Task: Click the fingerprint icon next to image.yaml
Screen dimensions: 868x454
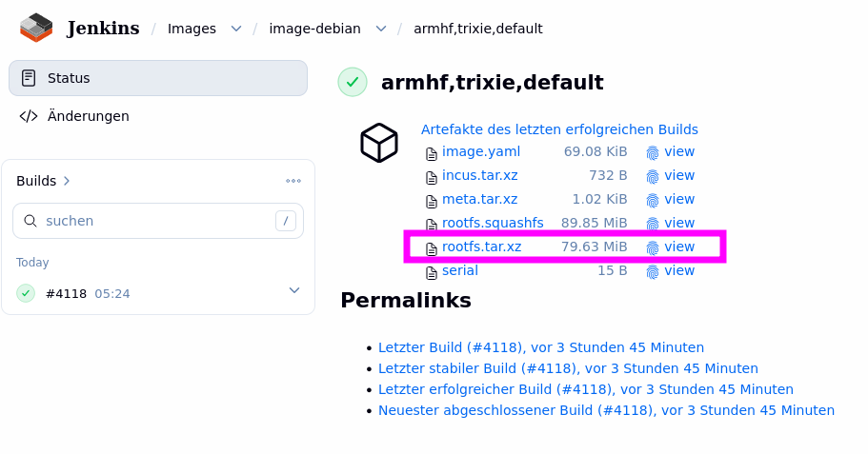Action: click(653, 152)
